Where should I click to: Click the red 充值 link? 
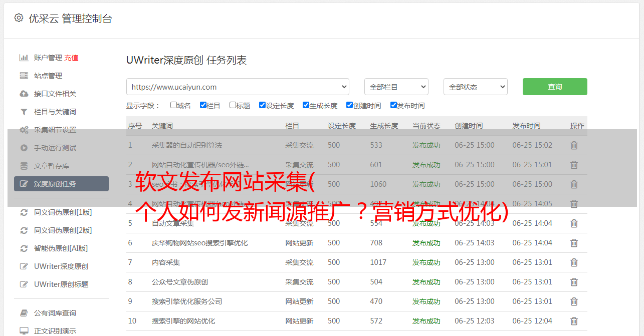(71, 58)
